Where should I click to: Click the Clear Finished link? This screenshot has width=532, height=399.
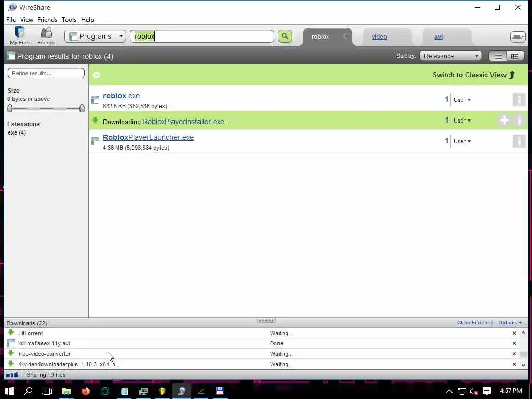[475, 323]
